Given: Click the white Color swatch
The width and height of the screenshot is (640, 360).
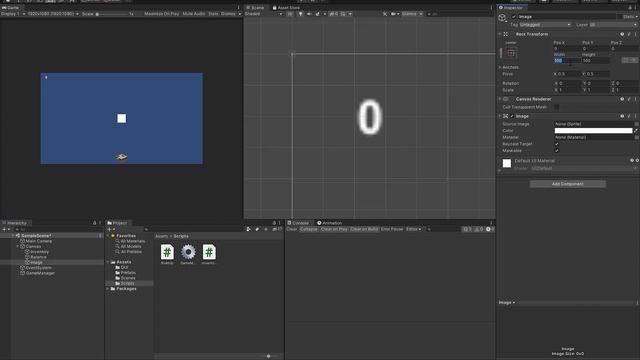Looking at the screenshot, I should pos(593,131).
